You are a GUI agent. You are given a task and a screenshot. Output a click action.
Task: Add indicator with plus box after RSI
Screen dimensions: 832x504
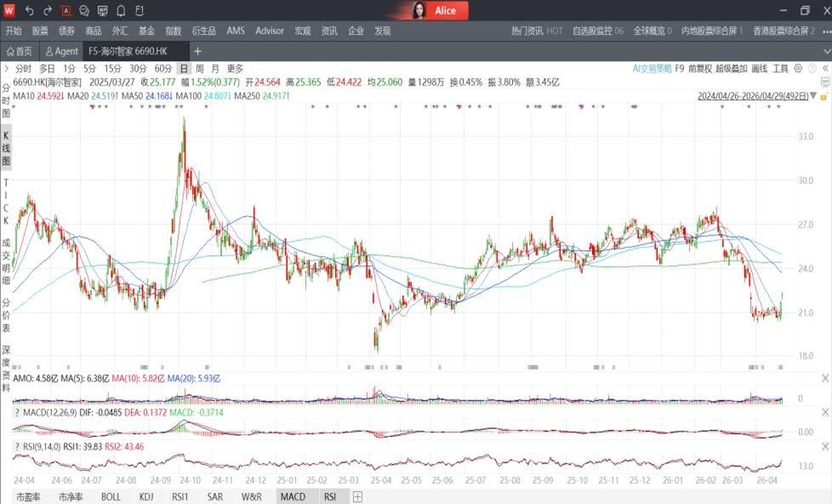(x=357, y=496)
